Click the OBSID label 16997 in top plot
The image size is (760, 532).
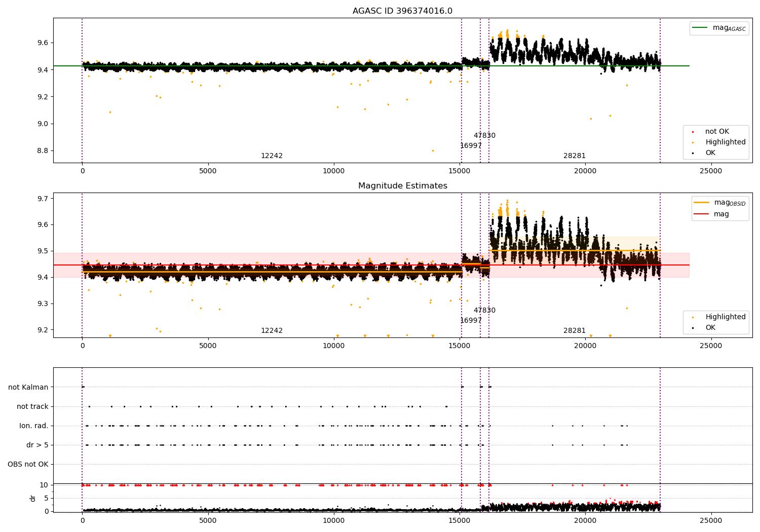tap(471, 146)
